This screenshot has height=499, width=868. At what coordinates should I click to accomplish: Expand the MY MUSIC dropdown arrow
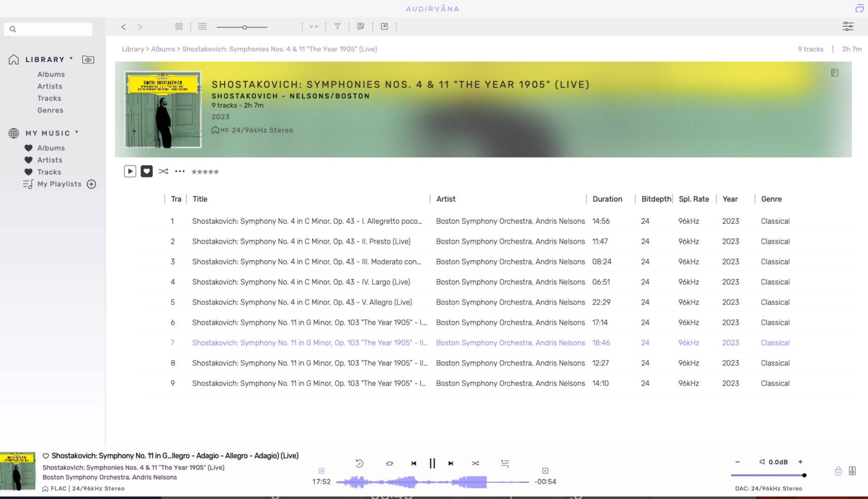(x=77, y=132)
